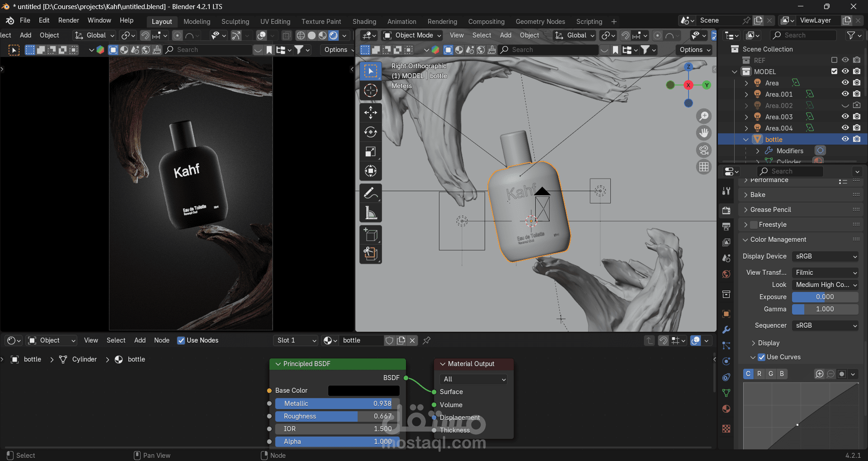Open the Sequencer color space dropdown
This screenshot has height=461, width=868.
[825, 325]
